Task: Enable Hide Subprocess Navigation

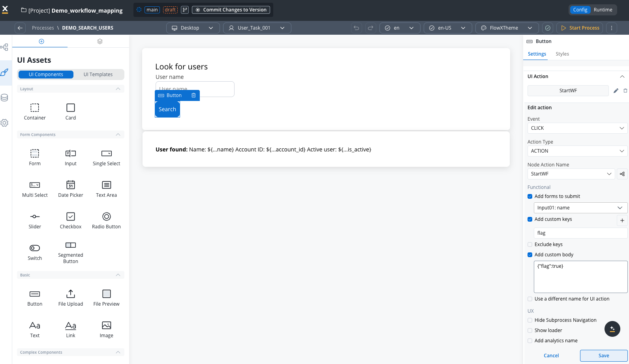Action: pos(530,320)
